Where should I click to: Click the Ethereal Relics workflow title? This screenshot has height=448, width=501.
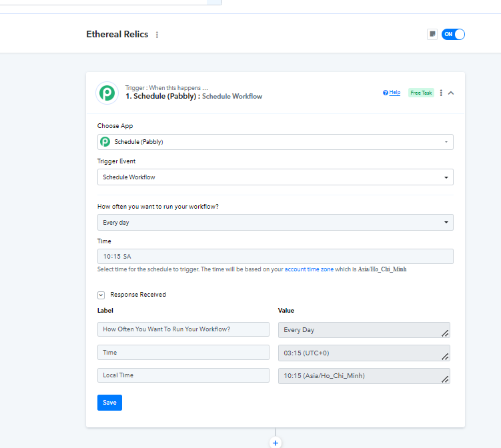(x=117, y=34)
